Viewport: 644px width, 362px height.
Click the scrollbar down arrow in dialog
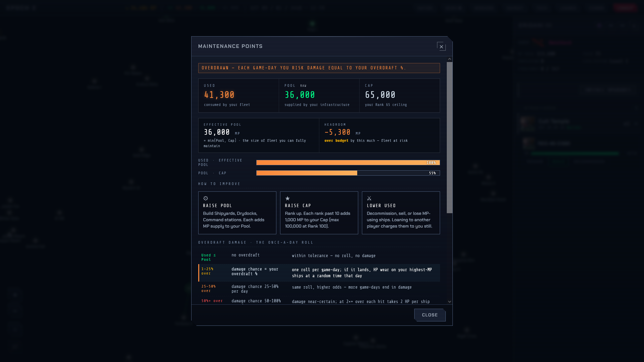[x=449, y=302]
